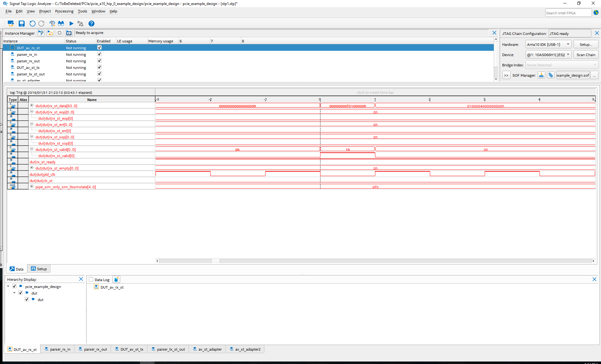Open the Processing menu
The width and height of the screenshot is (601, 364).
(x=64, y=11)
